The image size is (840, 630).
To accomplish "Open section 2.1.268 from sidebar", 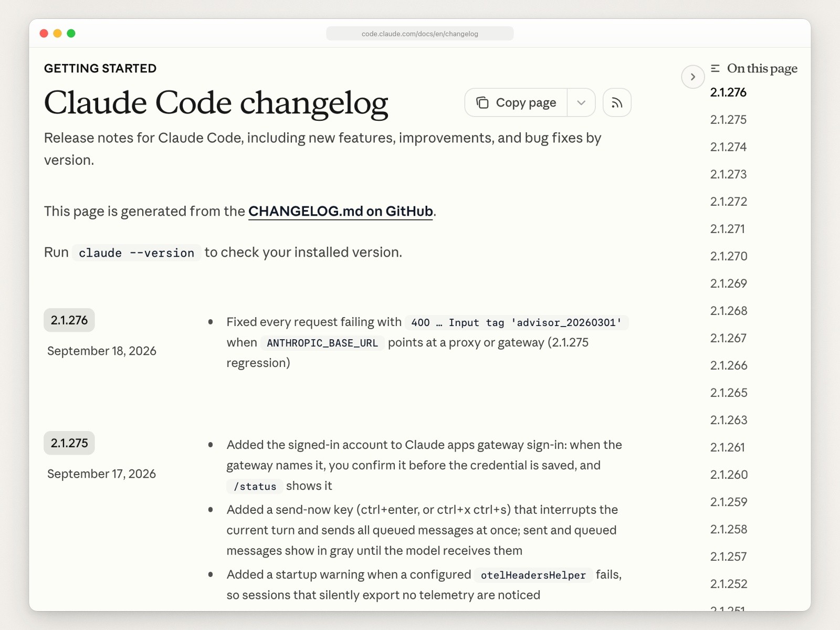I will (729, 311).
